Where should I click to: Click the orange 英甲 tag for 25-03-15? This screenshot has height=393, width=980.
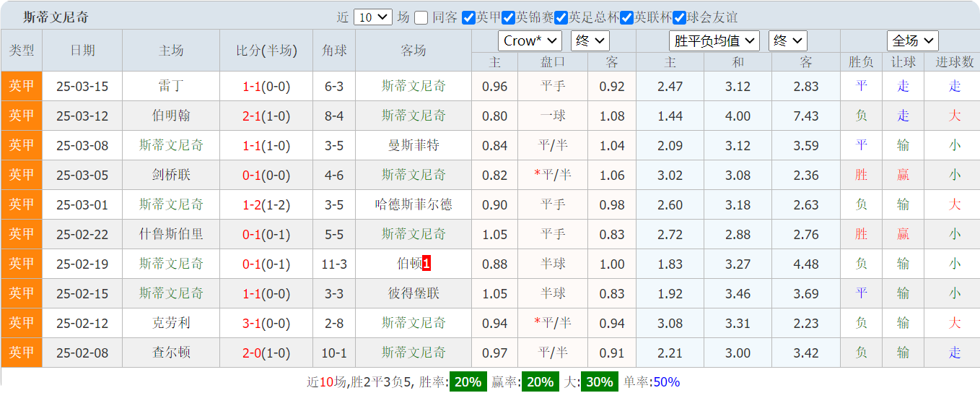[x=22, y=87]
